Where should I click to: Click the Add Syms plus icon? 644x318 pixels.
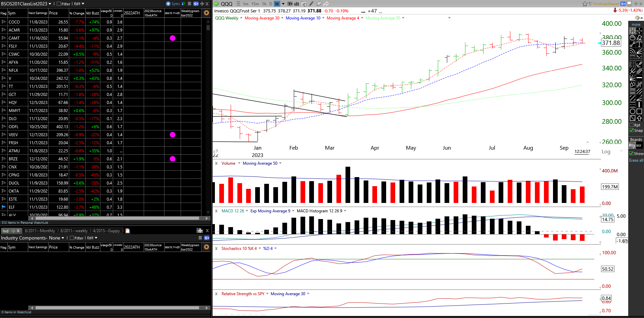coord(168,4)
